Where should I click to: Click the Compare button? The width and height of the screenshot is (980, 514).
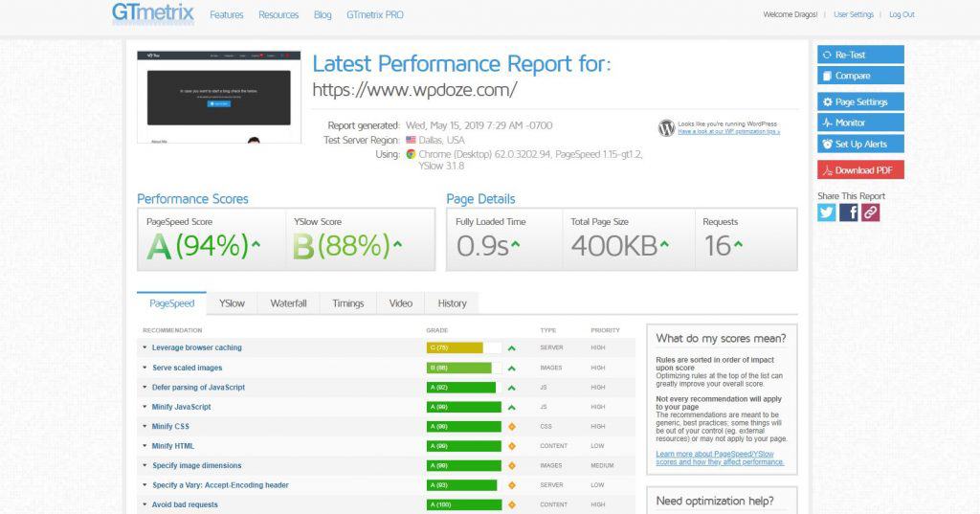(x=860, y=75)
